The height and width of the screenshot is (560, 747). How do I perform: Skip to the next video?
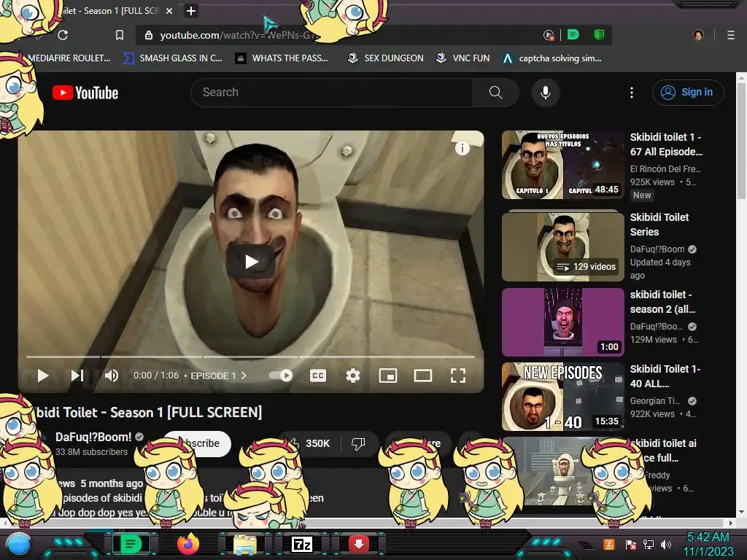[77, 376]
